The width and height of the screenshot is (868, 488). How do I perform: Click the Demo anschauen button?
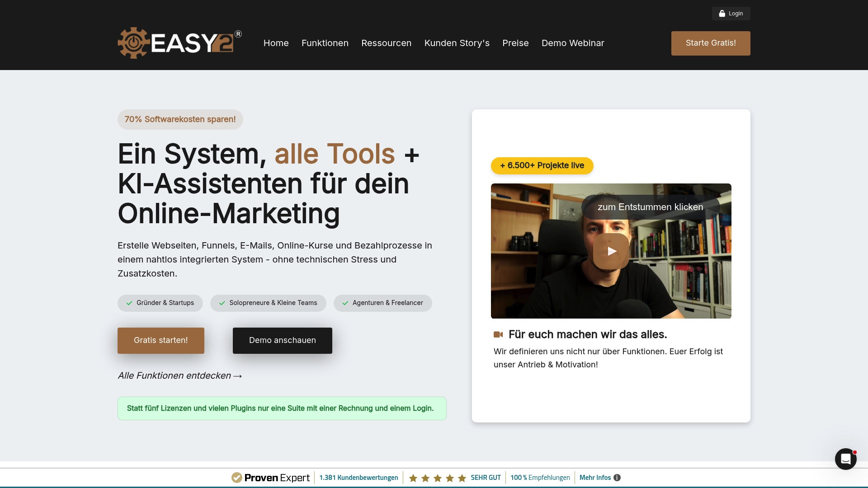click(282, 340)
